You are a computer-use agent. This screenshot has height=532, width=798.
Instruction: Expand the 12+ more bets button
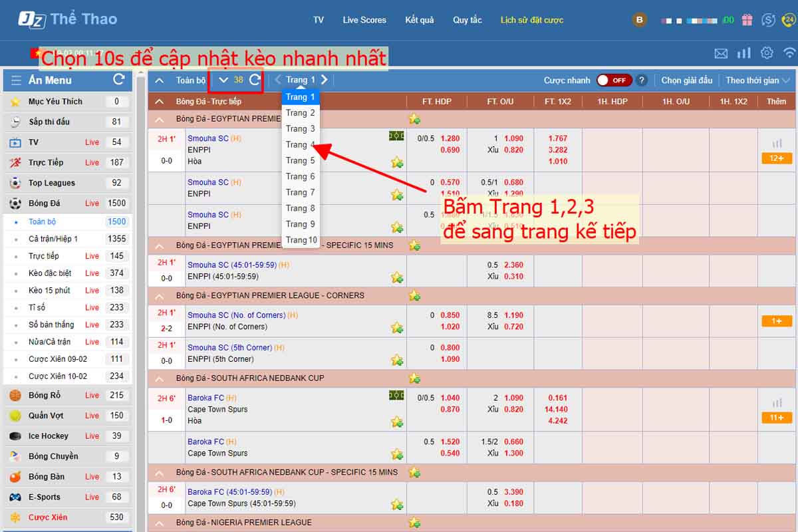[777, 158]
